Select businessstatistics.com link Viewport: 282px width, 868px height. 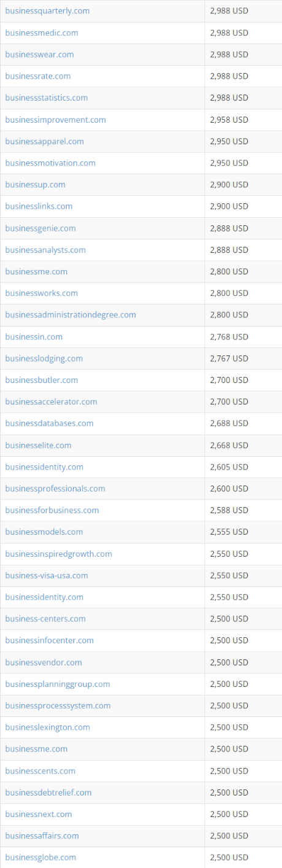tap(47, 98)
